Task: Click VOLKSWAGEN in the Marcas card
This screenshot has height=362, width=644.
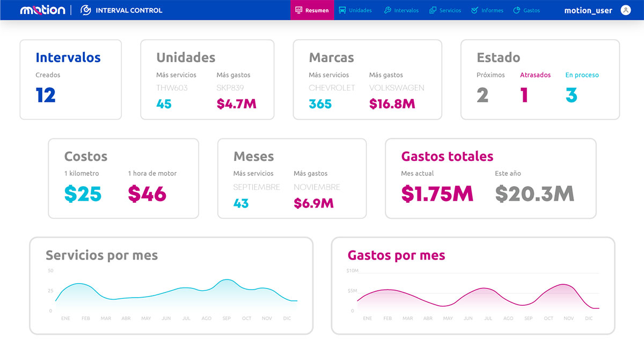Action: click(397, 87)
